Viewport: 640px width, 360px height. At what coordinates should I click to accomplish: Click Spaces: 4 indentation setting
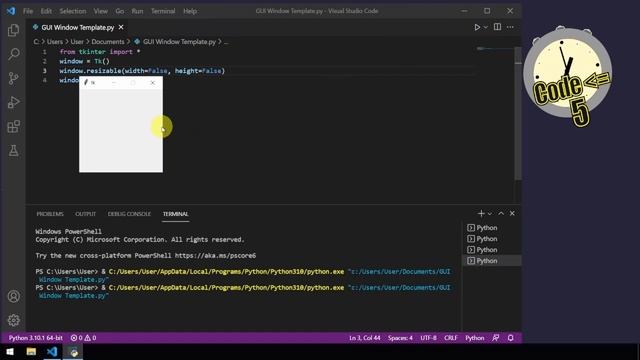[x=400, y=338]
